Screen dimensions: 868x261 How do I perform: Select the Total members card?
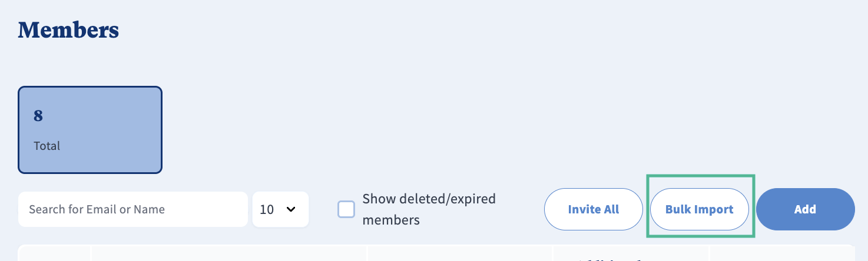[x=90, y=130]
